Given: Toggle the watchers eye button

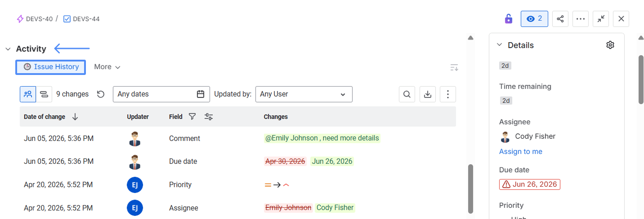Looking at the screenshot, I should click(x=534, y=19).
